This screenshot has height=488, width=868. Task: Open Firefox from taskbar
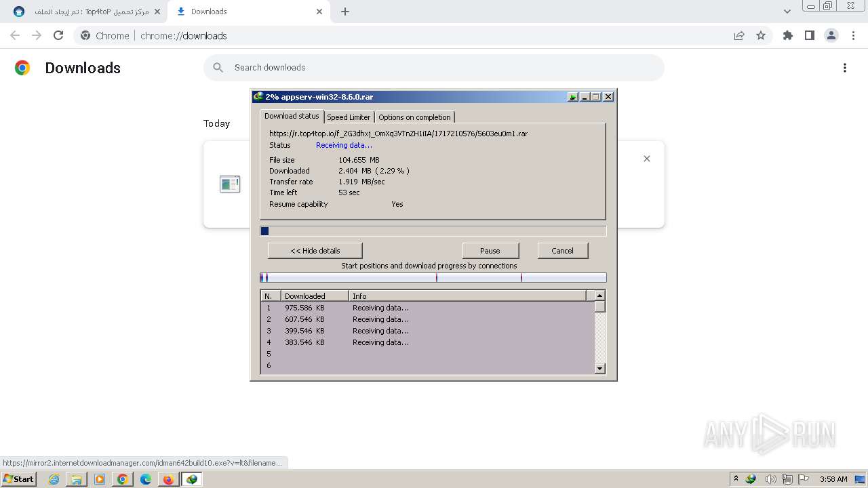(168, 479)
